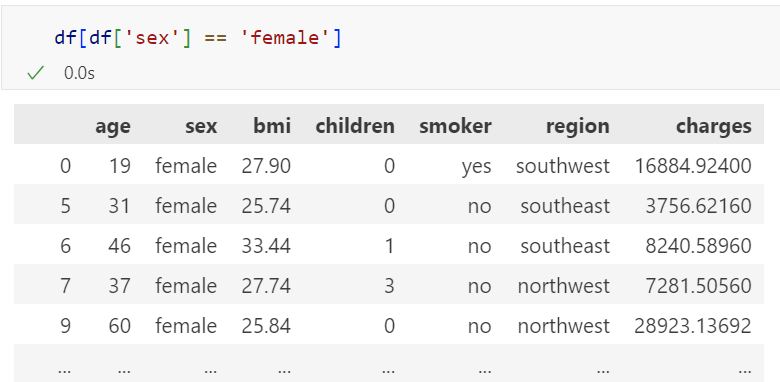Screen dimensions: 780x382
Task: Select the age column header
Action: pos(113,126)
